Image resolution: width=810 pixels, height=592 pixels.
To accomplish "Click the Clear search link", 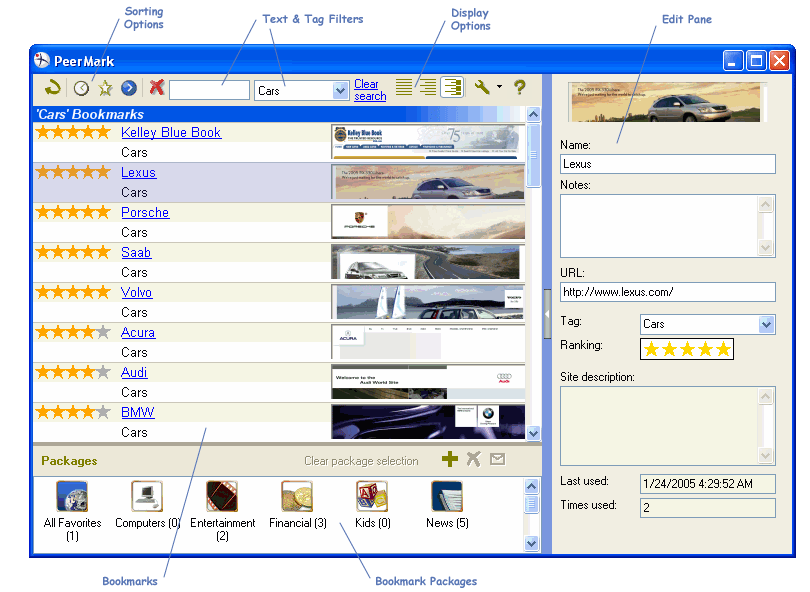I will [x=370, y=90].
